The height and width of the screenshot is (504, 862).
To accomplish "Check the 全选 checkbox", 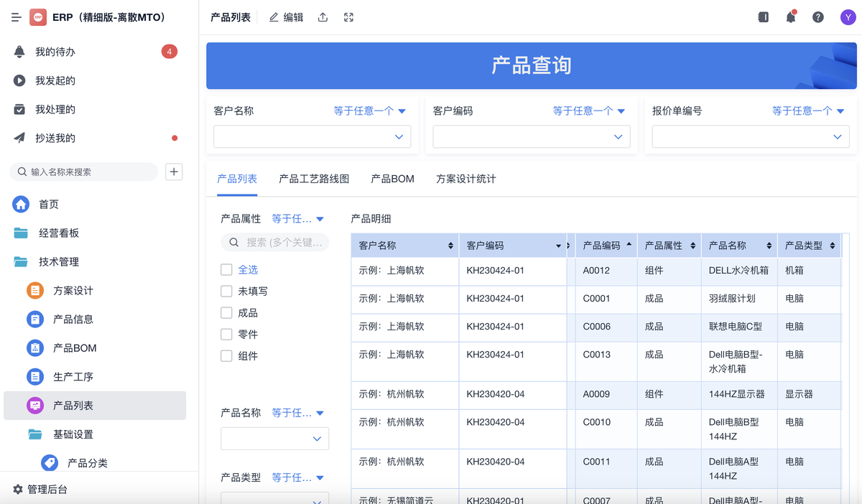I will tap(226, 270).
